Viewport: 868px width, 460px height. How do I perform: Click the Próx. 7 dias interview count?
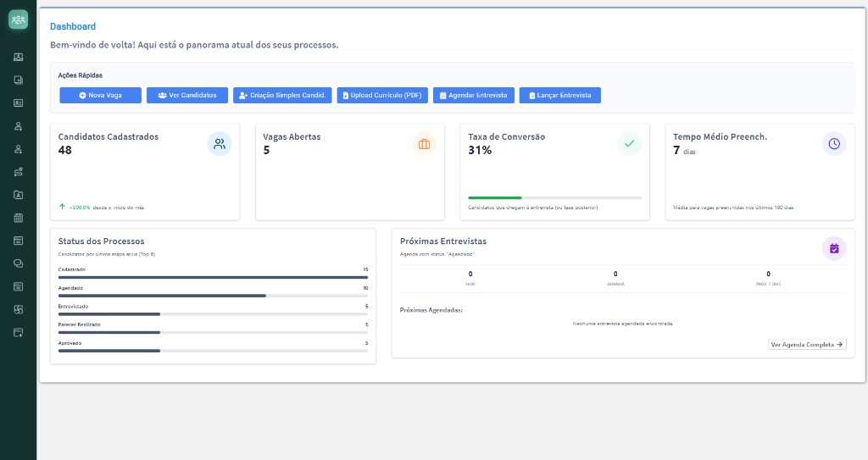click(768, 274)
